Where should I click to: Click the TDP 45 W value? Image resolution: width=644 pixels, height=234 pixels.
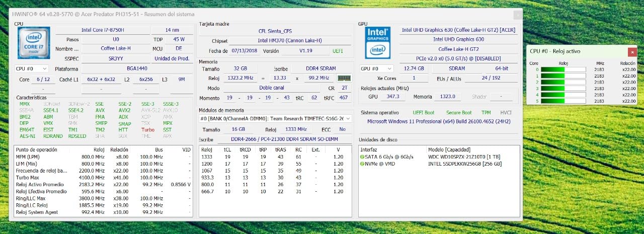pos(179,39)
